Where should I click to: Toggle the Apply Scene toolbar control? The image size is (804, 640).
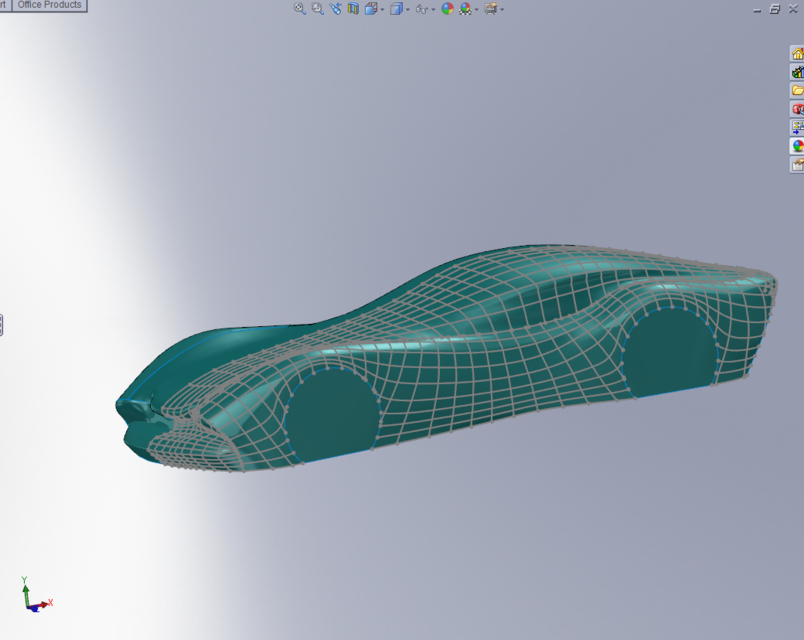[x=464, y=9]
